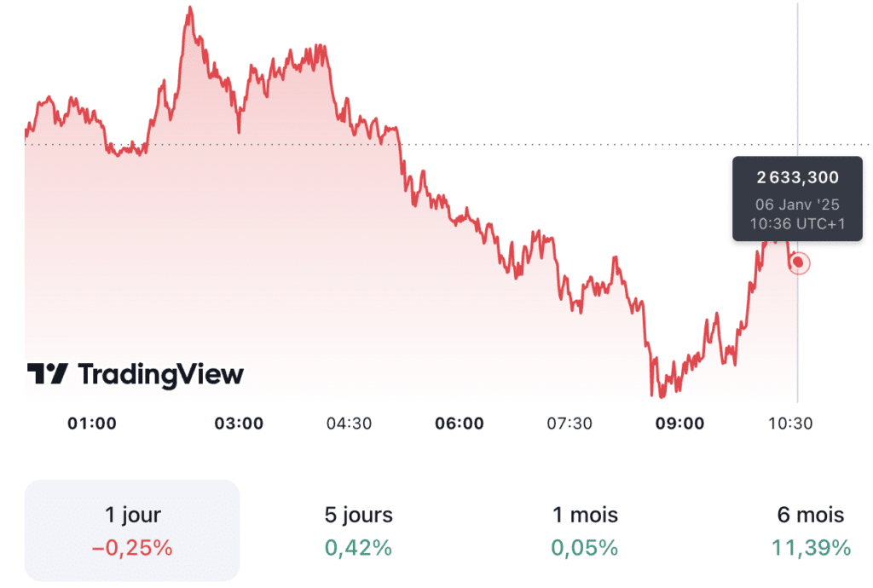The height and width of the screenshot is (588, 873).
Task: Switch to the 1 mois range
Action: [585, 531]
